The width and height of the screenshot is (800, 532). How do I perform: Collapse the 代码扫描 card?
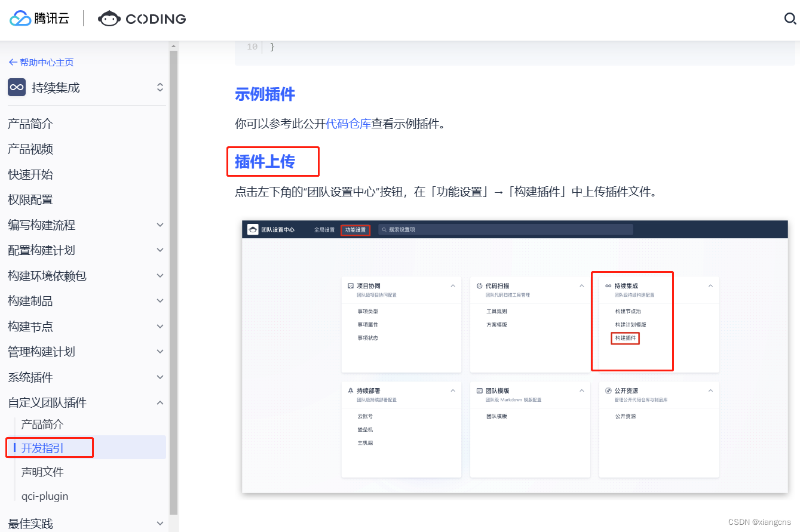coord(582,286)
